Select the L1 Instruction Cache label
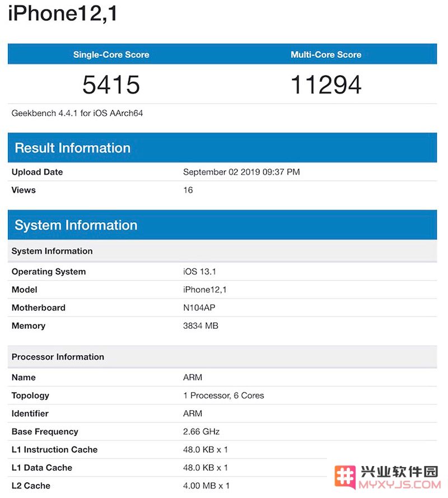The width and height of the screenshot is (448, 498). 55,450
